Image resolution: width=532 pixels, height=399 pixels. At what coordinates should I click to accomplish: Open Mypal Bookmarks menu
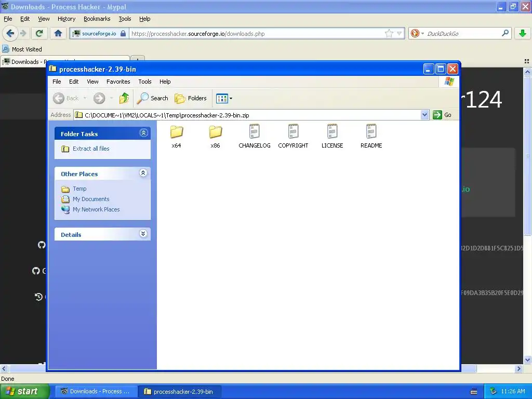pos(97,19)
